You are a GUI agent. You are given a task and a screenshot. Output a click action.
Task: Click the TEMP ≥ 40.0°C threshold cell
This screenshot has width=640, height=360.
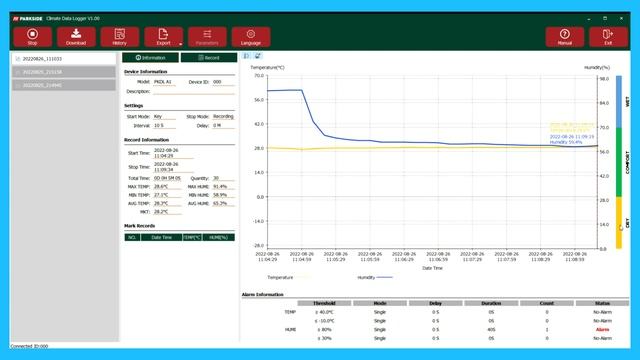[x=324, y=312]
